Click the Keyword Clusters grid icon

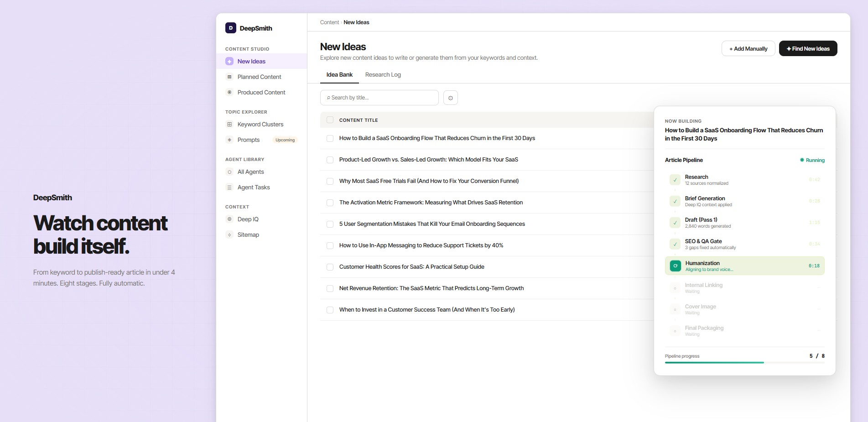pyautogui.click(x=229, y=124)
